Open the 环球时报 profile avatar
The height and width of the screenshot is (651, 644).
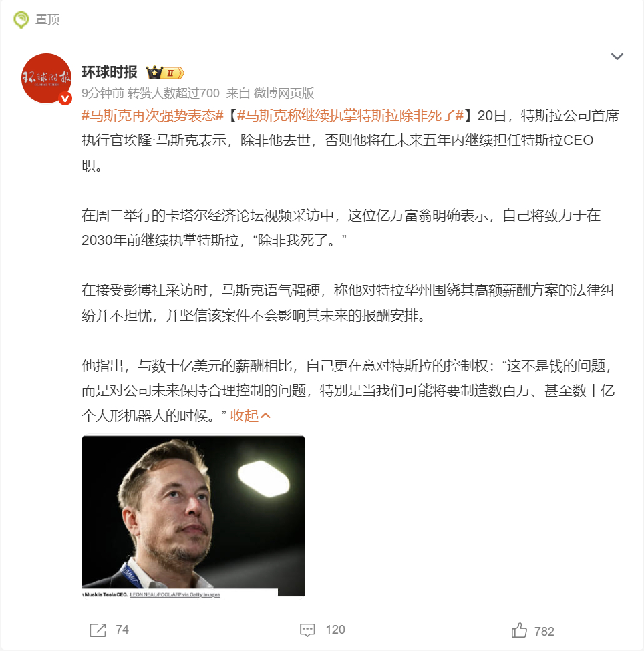[x=47, y=79]
